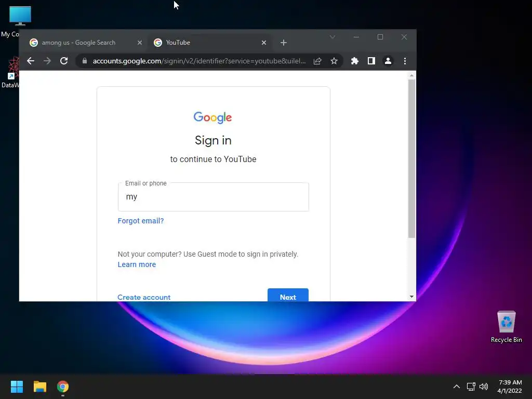Screen dimensions: 532x399
Task: Select the Recycle Bin desktop icon
Action: click(506, 327)
